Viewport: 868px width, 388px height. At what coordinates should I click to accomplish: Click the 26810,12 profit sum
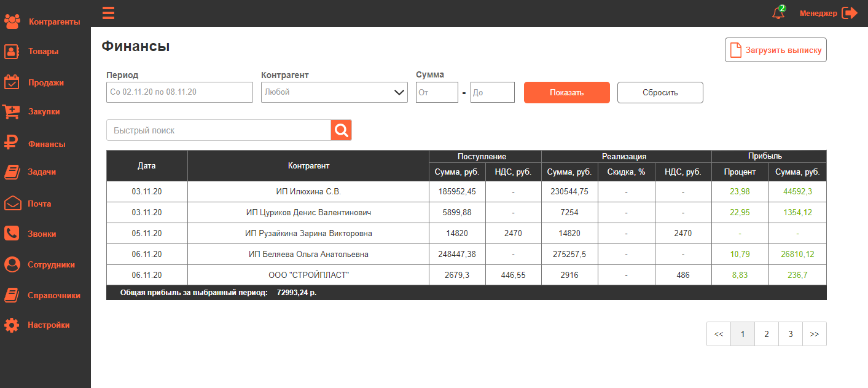tap(797, 254)
